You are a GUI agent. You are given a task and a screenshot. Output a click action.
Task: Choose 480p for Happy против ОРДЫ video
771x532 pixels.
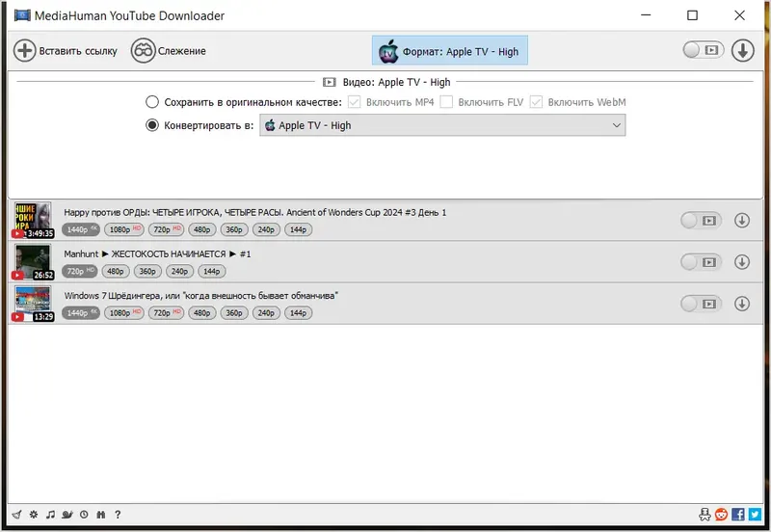(201, 229)
